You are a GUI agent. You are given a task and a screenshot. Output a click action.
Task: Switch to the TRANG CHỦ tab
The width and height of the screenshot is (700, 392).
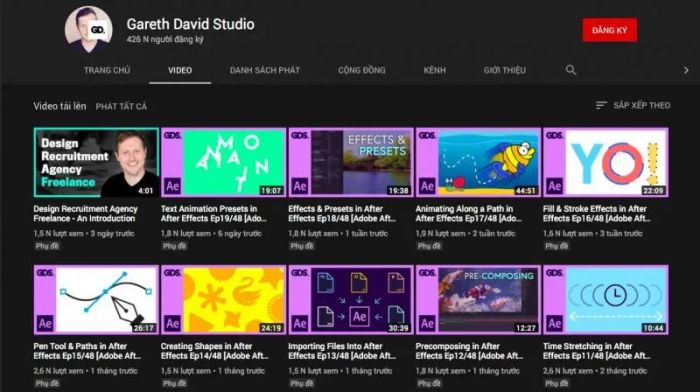[x=107, y=70]
